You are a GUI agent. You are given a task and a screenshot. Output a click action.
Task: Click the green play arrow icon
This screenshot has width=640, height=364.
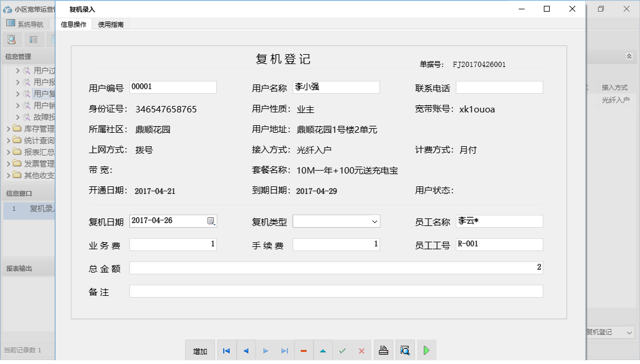pyautogui.click(x=427, y=351)
